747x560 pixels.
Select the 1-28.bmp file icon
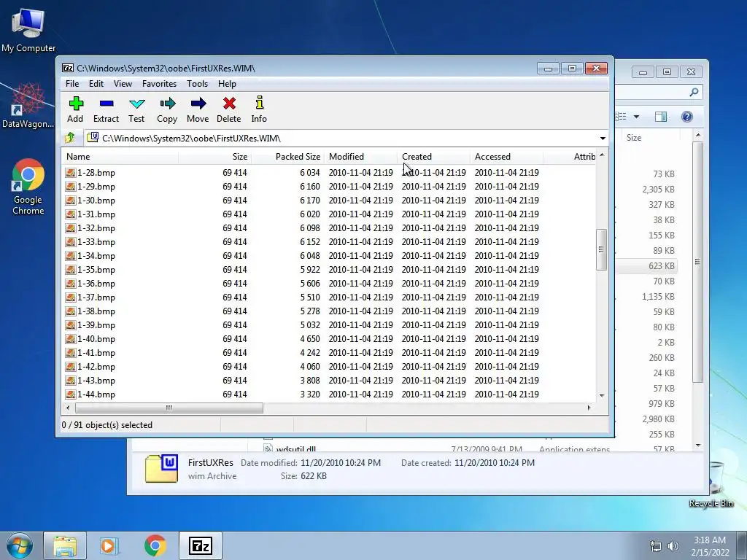71,173
